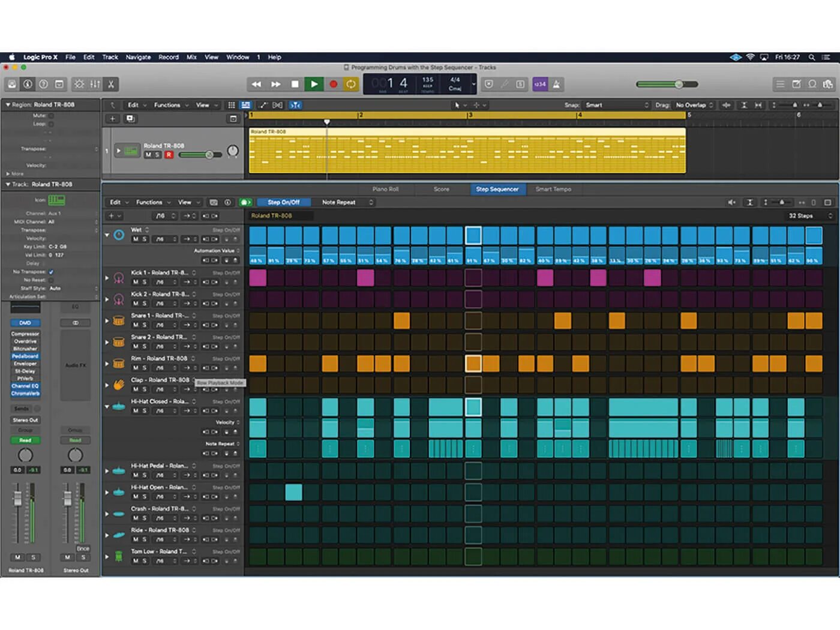Click the Snare 1 drum icon
This screenshot has width=840, height=630.
click(119, 320)
